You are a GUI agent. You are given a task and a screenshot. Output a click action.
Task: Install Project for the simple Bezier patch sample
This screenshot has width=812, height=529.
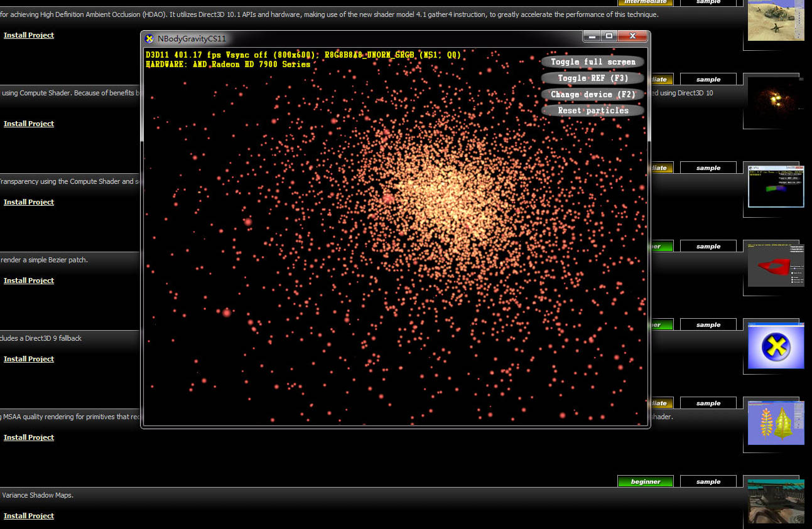click(29, 281)
